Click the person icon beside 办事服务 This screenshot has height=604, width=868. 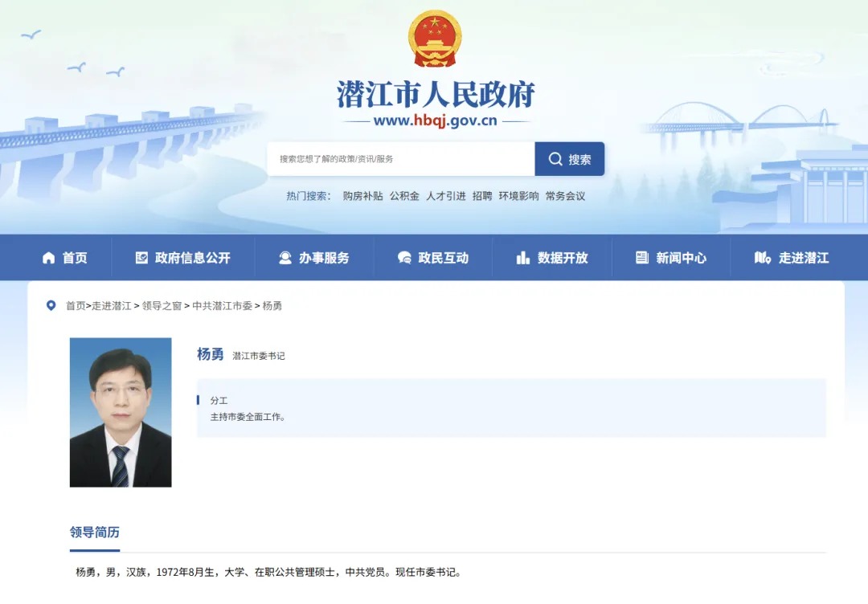point(285,258)
